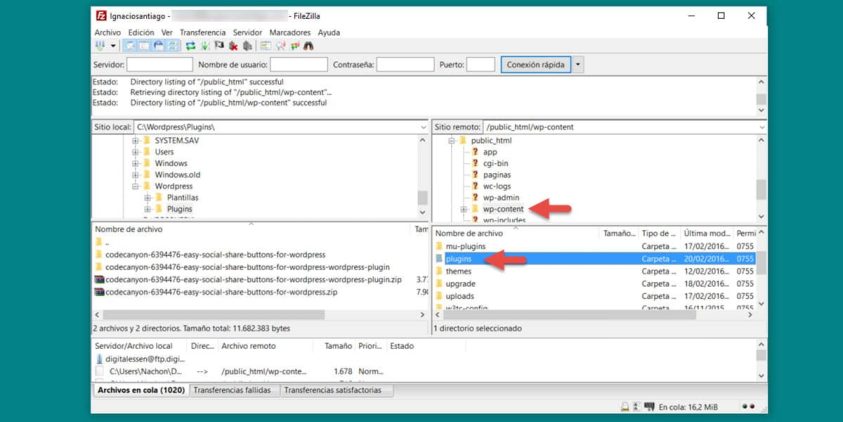Image resolution: width=843 pixels, height=422 pixels.
Task: Select the upgrade folder row
Action: click(595, 283)
